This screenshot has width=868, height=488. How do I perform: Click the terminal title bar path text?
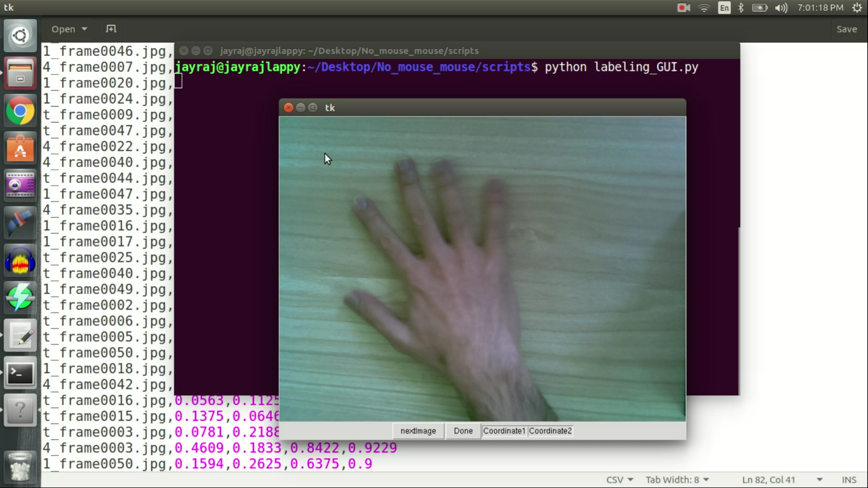(349, 51)
